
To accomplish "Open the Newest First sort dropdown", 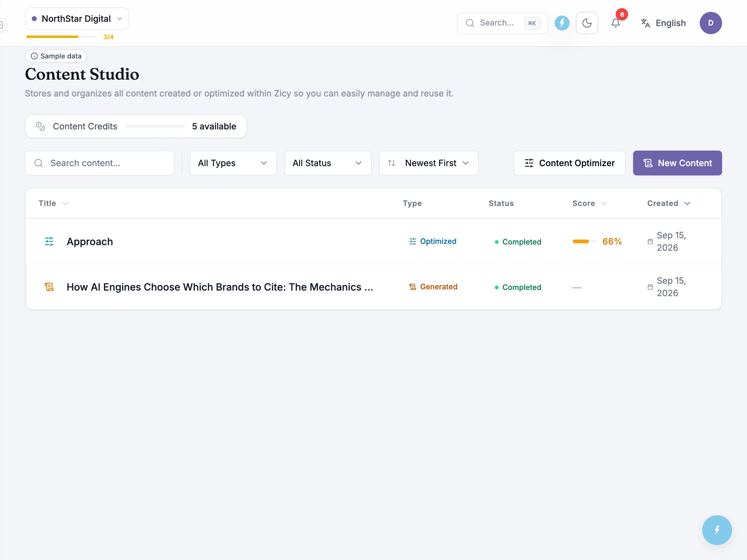I will (429, 163).
